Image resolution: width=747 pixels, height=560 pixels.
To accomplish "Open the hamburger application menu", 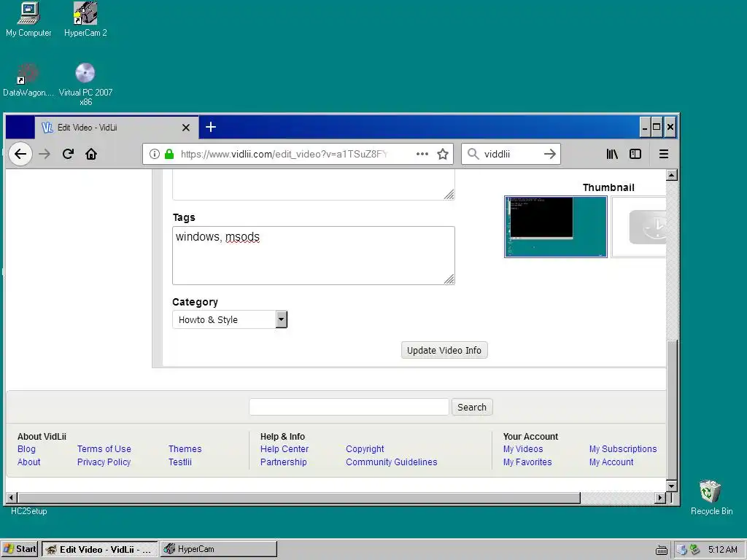I will tap(663, 154).
